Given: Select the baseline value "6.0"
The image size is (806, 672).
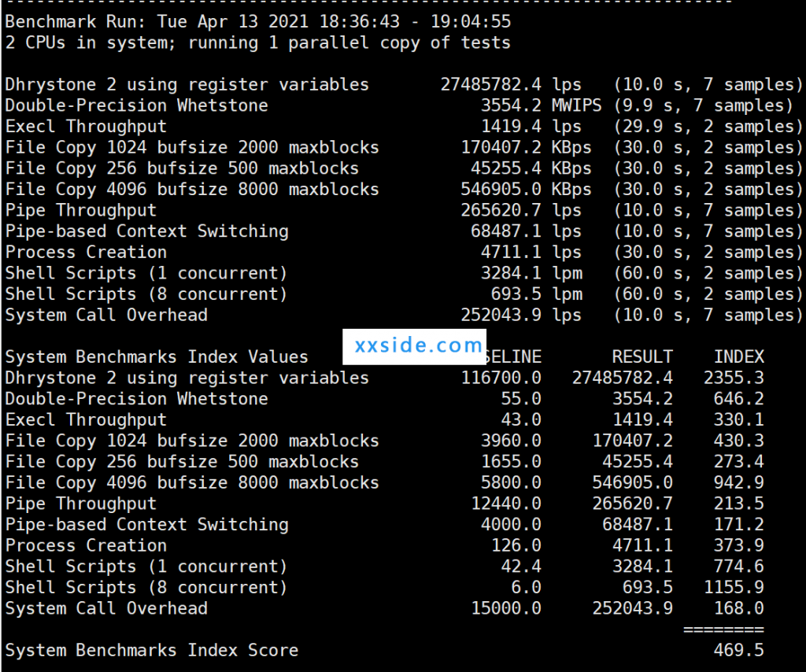Looking at the screenshot, I should click(527, 588).
